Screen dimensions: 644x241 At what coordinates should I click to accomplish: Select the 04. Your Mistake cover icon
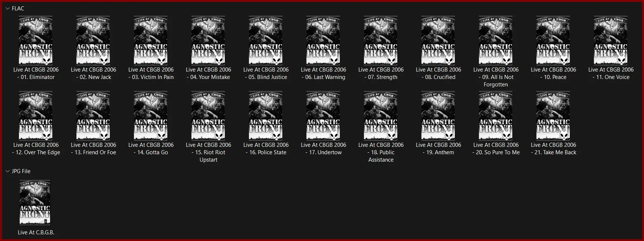(x=208, y=40)
